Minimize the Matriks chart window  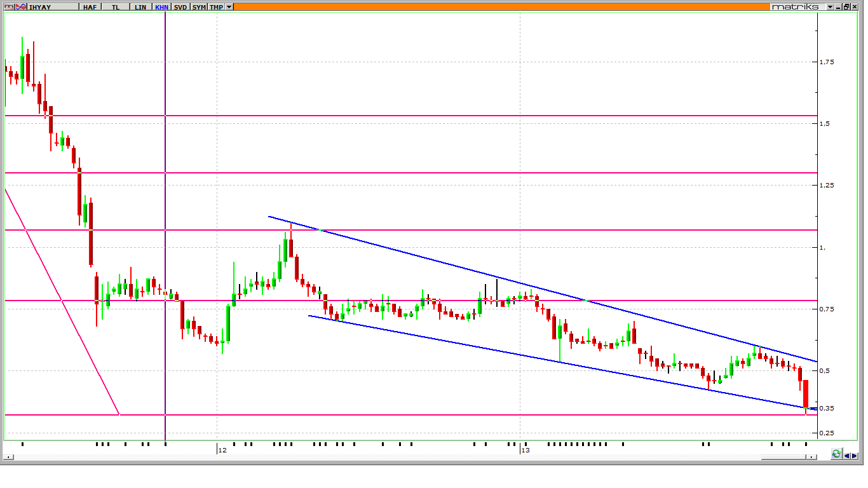(x=839, y=7)
